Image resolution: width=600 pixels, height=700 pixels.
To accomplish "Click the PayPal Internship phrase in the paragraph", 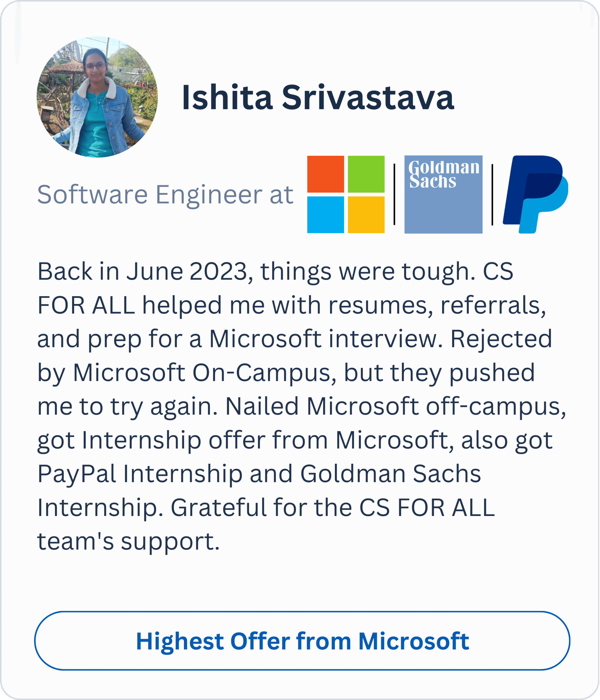I will point(140,474).
